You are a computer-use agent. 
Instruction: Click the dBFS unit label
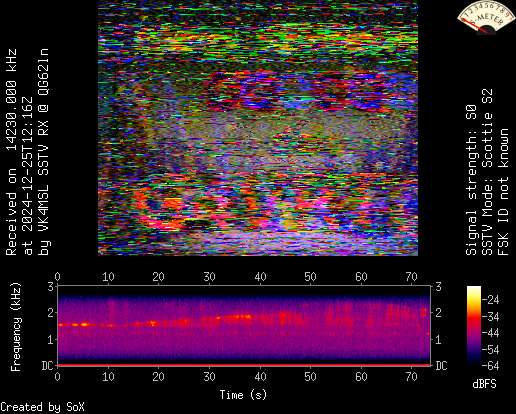[484, 384]
